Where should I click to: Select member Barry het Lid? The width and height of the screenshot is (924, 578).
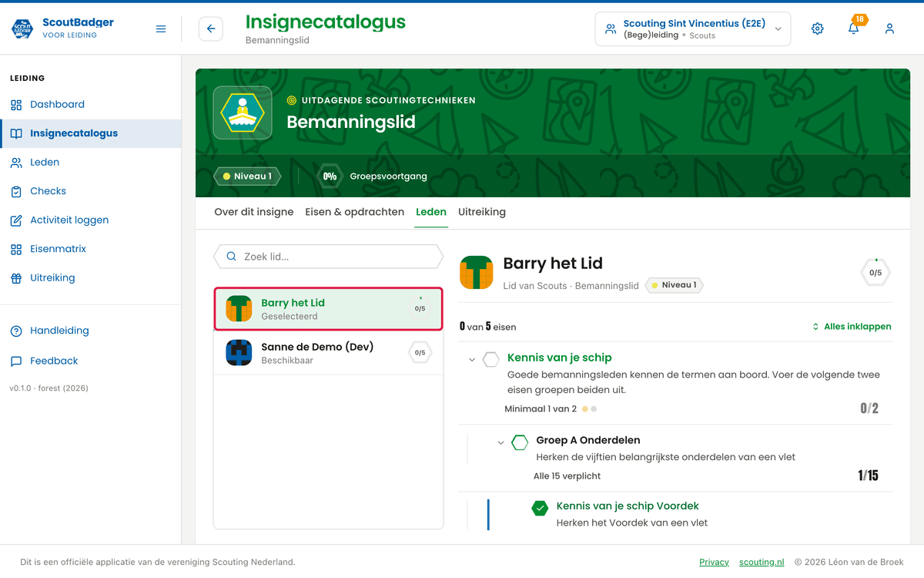pos(329,309)
